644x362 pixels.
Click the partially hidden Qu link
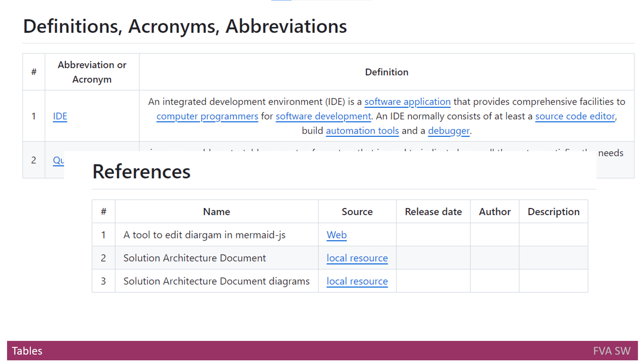point(58,160)
